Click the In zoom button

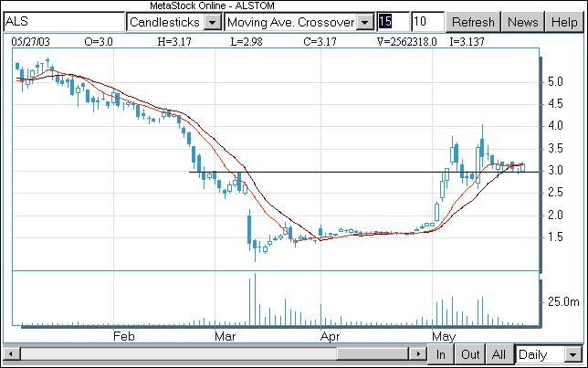(x=441, y=354)
